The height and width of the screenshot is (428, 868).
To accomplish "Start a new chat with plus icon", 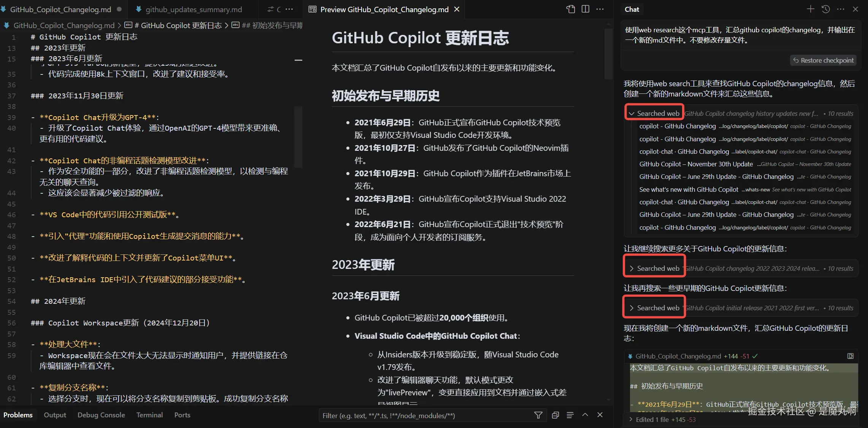I will coord(810,9).
